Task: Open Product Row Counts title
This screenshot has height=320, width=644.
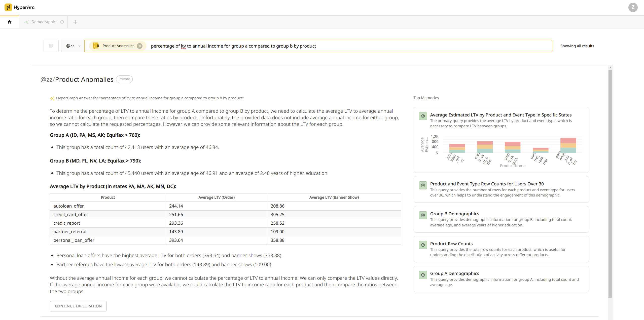Action: 451,244
